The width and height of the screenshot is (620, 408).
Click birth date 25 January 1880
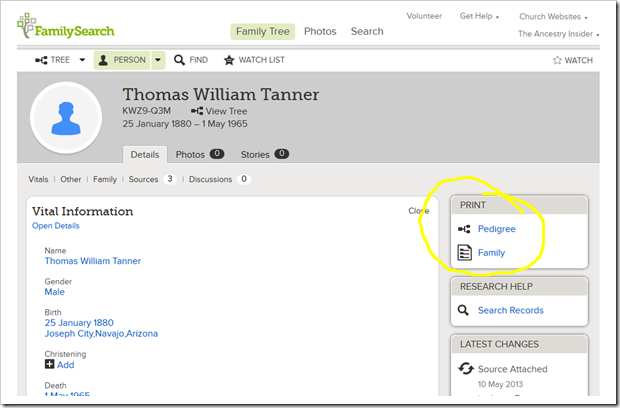(79, 323)
